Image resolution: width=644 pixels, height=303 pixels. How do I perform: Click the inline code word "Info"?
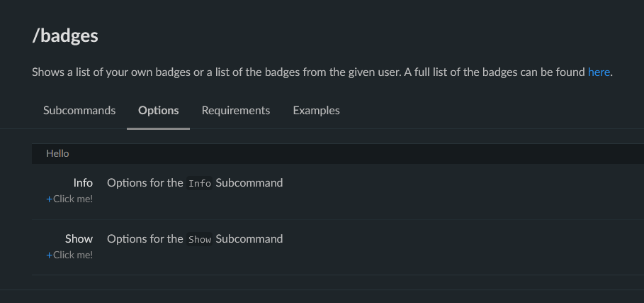pos(200,184)
